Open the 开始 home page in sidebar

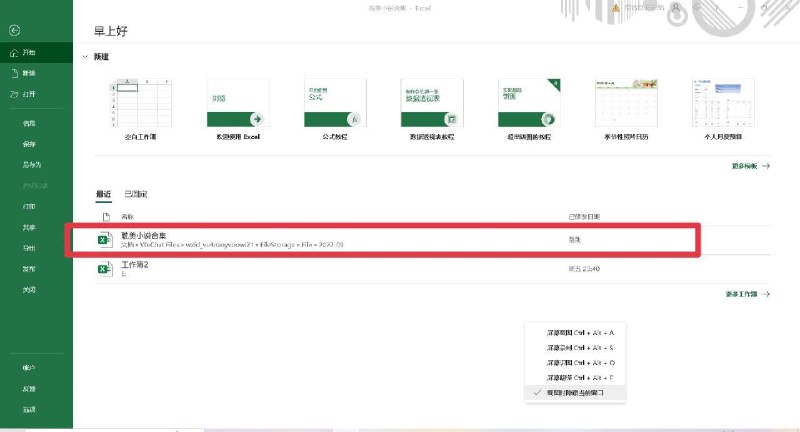point(36,53)
